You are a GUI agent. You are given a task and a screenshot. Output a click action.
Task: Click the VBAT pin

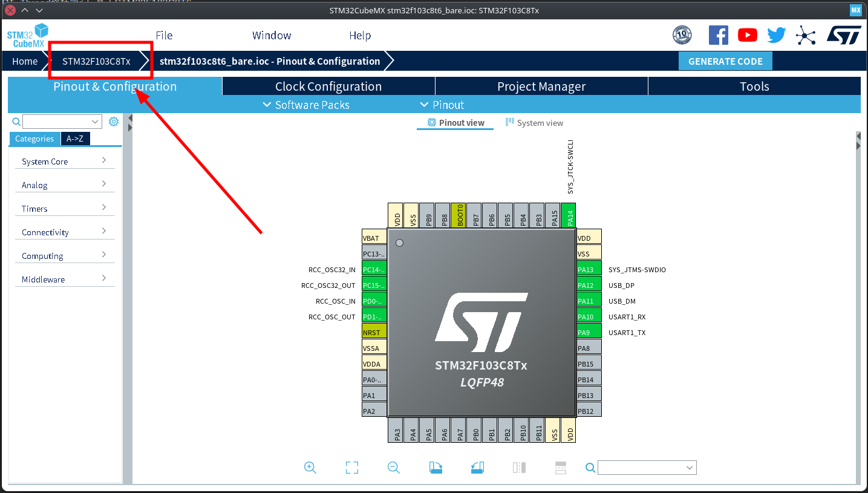374,238
